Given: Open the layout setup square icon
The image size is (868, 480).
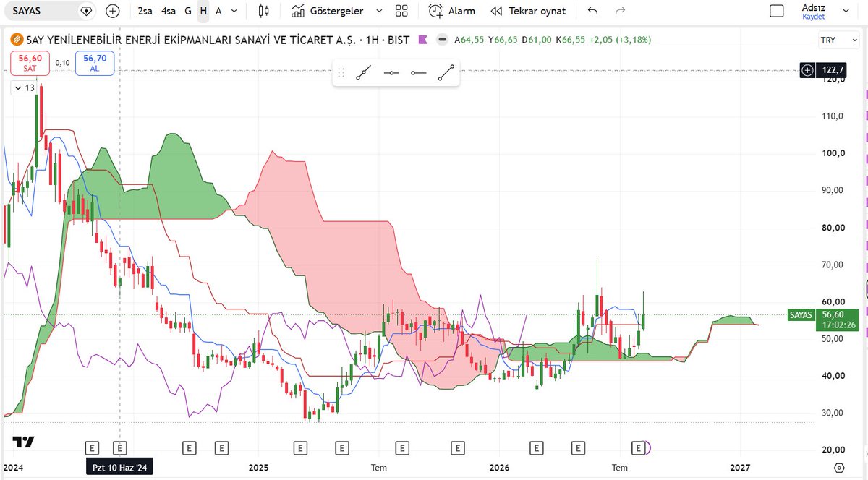Looking at the screenshot, I should [x=777, y=11].
